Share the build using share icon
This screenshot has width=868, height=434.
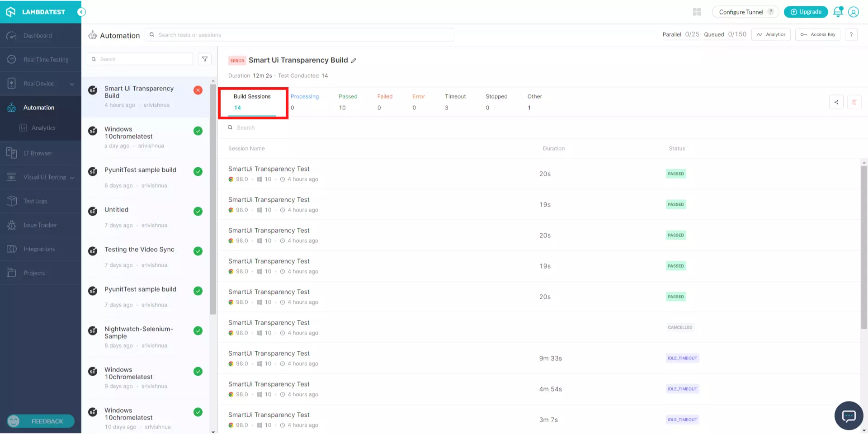[836, 102]
